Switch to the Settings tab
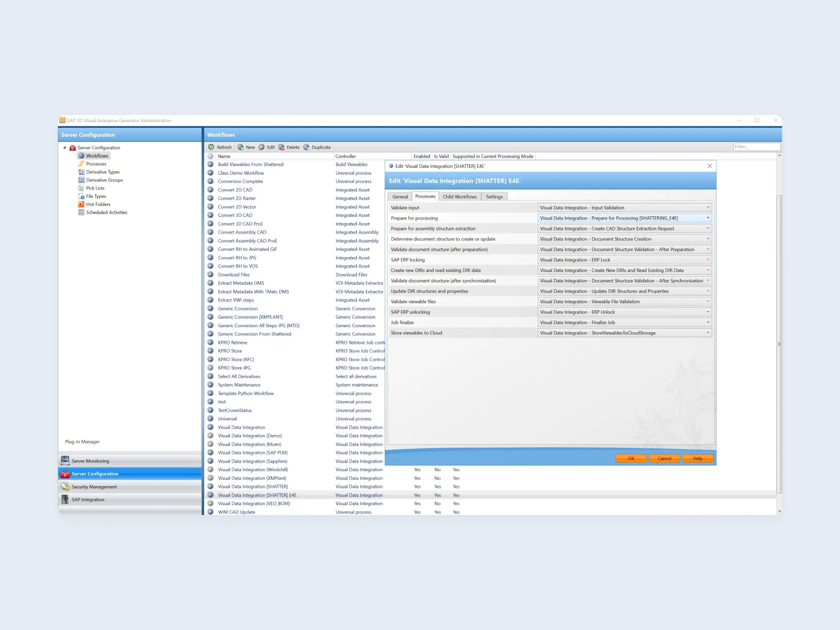The height and width of the screenshot is (630, 840). coord(494,196)
